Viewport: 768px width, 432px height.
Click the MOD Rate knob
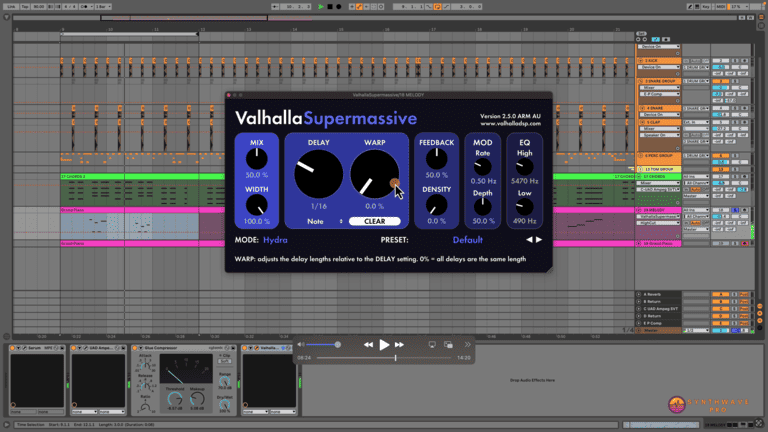[x=482, y=167]
